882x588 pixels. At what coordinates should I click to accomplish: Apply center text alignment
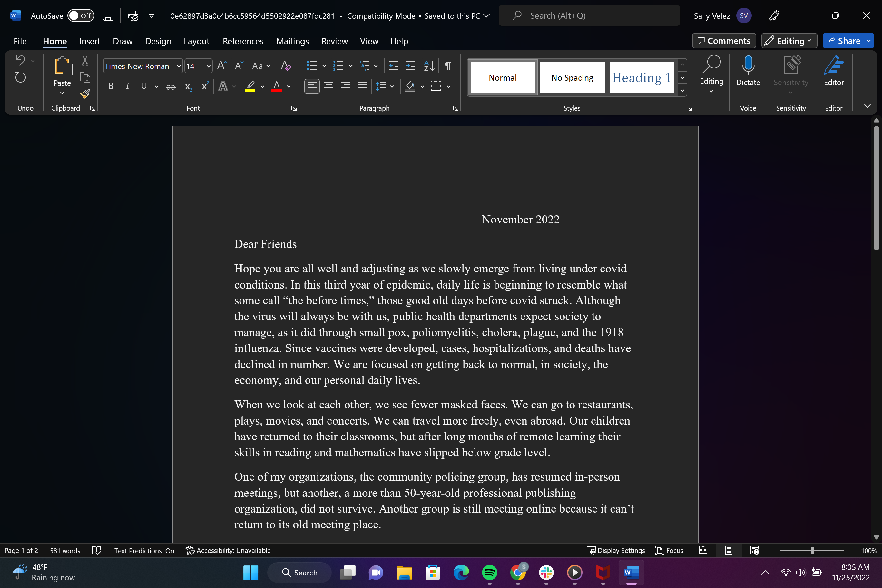tap(329, 87)
